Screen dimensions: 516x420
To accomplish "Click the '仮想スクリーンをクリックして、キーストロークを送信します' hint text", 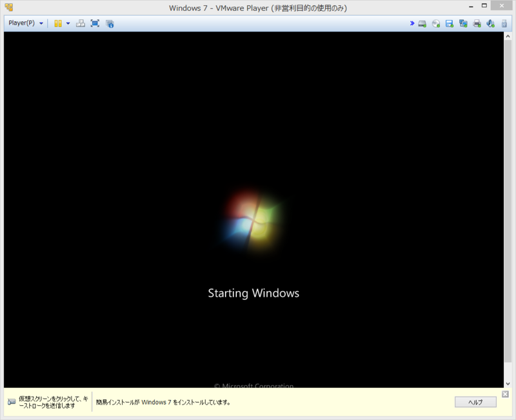I will point(54,402).
